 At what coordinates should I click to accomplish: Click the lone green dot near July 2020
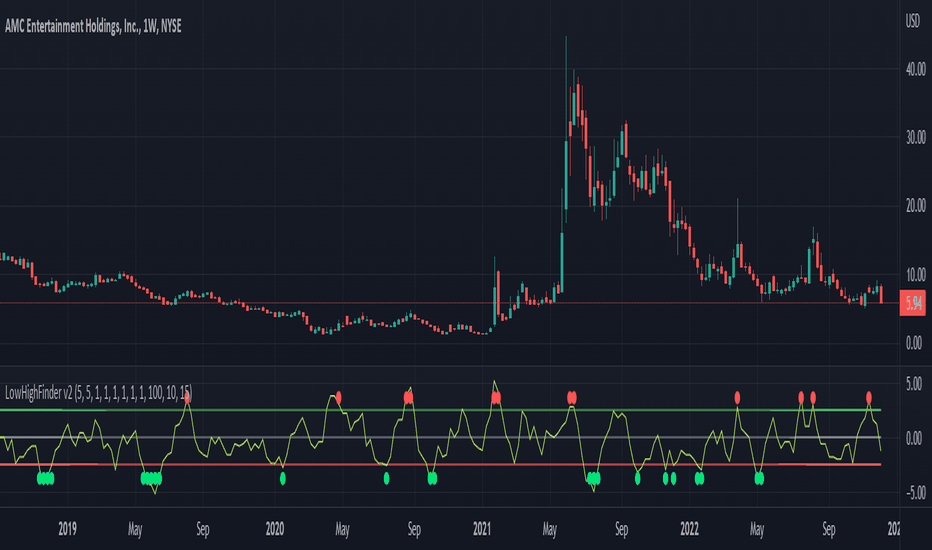click(386, 478)
